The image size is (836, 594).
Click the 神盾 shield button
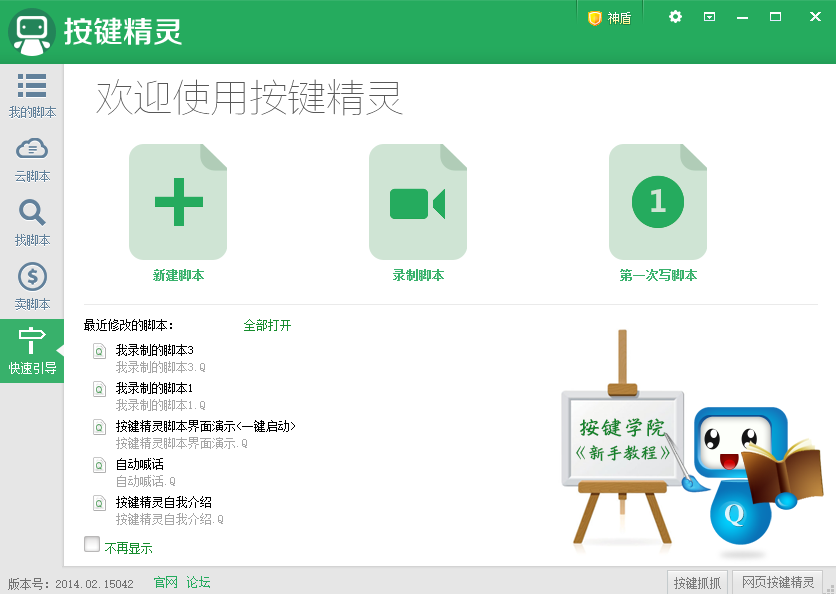[609, 18]
